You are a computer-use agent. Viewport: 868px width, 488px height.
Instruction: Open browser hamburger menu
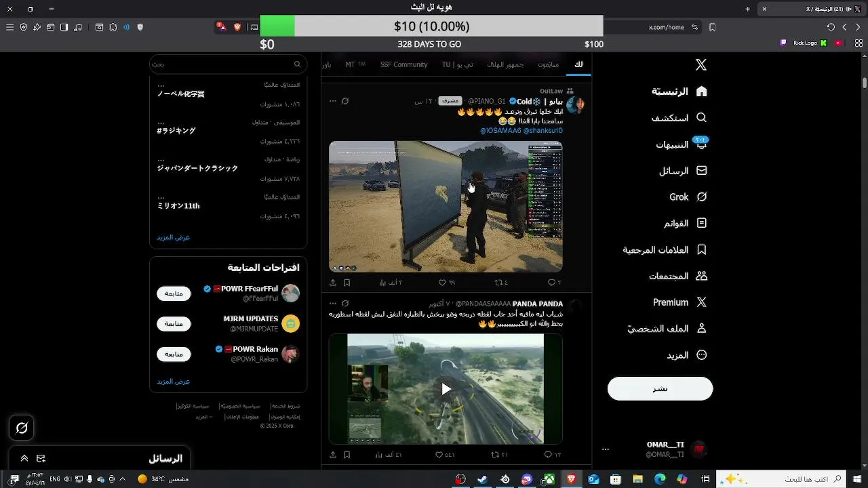(x=9, y=27)
